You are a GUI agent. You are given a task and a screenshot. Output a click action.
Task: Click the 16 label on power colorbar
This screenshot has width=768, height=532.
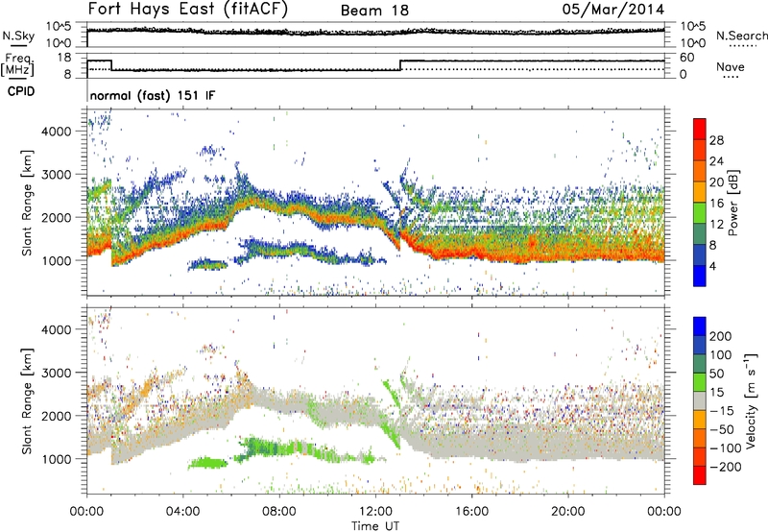716,204
